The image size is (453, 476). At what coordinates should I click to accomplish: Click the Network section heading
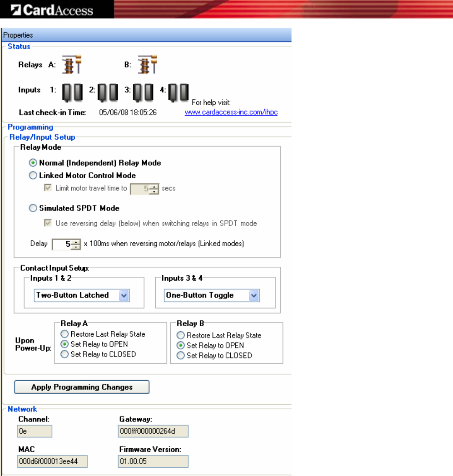[23, 409]
